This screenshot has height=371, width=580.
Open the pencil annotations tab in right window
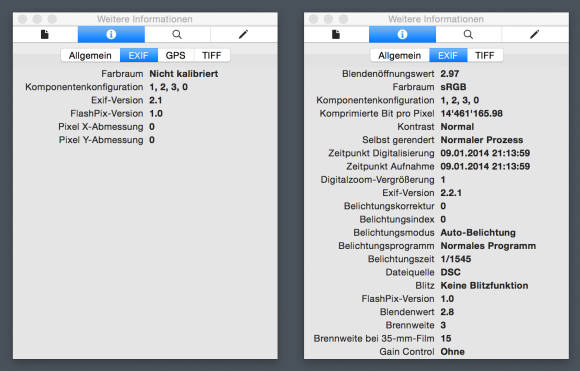535,34
